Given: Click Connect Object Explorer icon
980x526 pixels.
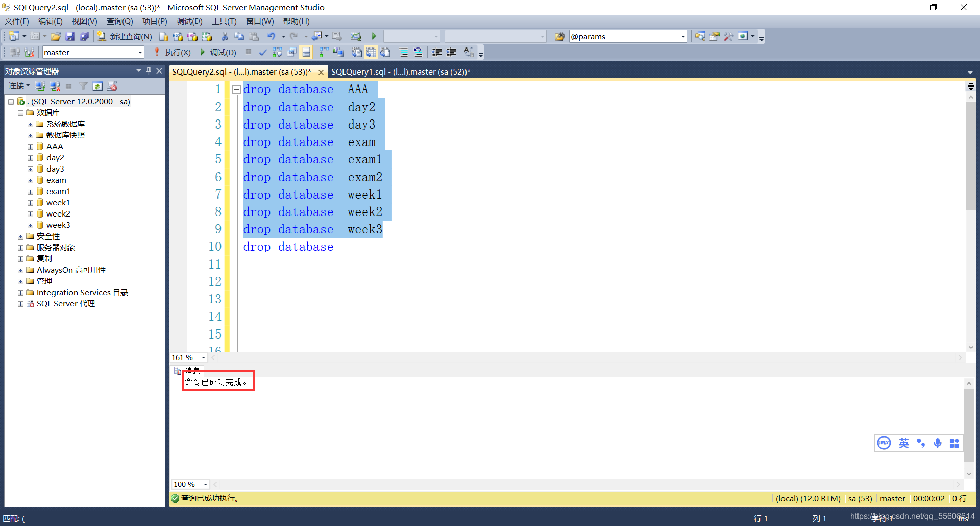Looking at the screenshot, I should (x=40, y=86).
